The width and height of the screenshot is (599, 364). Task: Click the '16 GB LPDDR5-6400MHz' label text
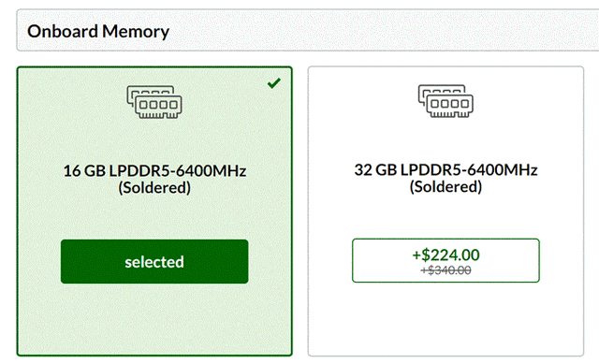(x=154, y=170)
